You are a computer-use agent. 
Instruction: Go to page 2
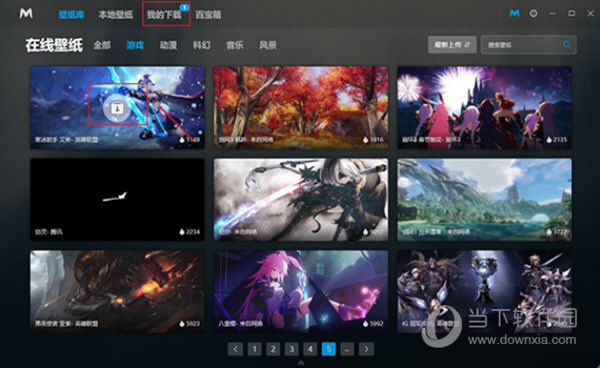(273, 349)
